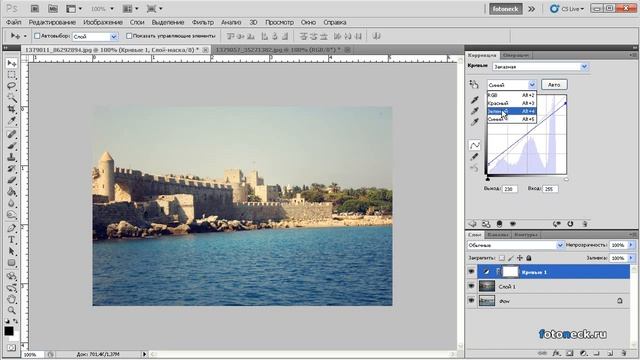Choose the Красный channel from the list
Viewport: 640px width, 360px height.
pyautogui.click(x=511, y=103)
